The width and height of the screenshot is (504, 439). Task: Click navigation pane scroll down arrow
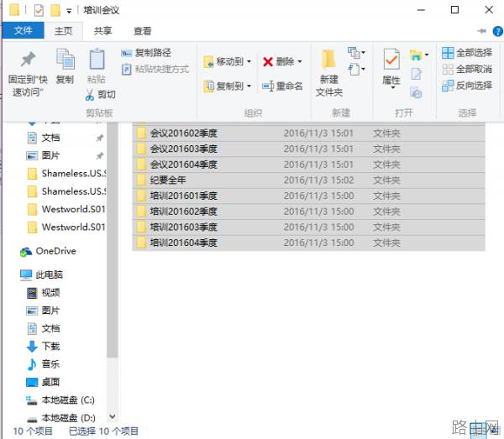113,416
